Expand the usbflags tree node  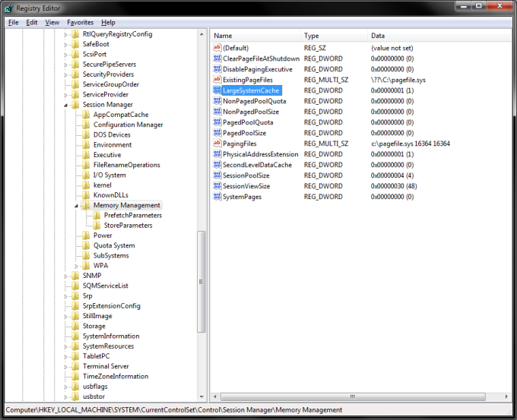coord(65,387)
